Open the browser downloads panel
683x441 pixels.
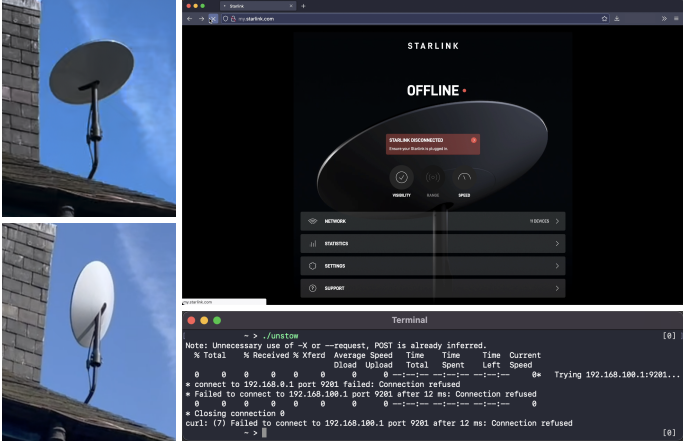click(617, 18)
